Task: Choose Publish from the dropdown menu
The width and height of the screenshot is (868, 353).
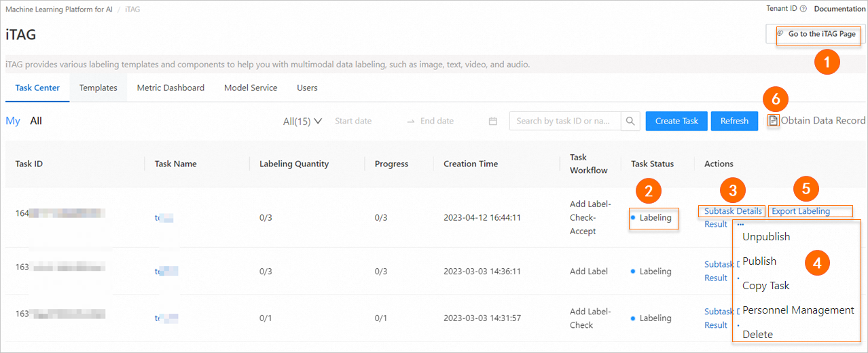Action: point(759,261)
